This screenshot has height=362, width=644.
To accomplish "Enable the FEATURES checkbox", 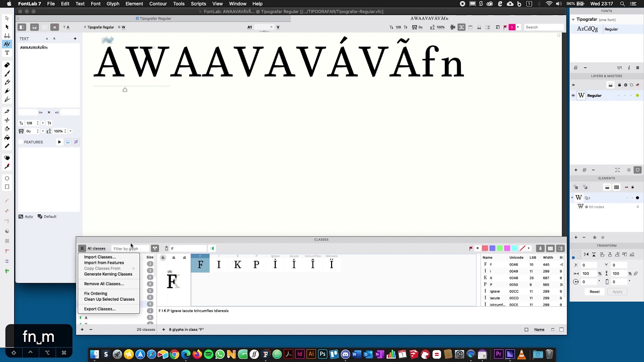I will (x=21, y=142).
